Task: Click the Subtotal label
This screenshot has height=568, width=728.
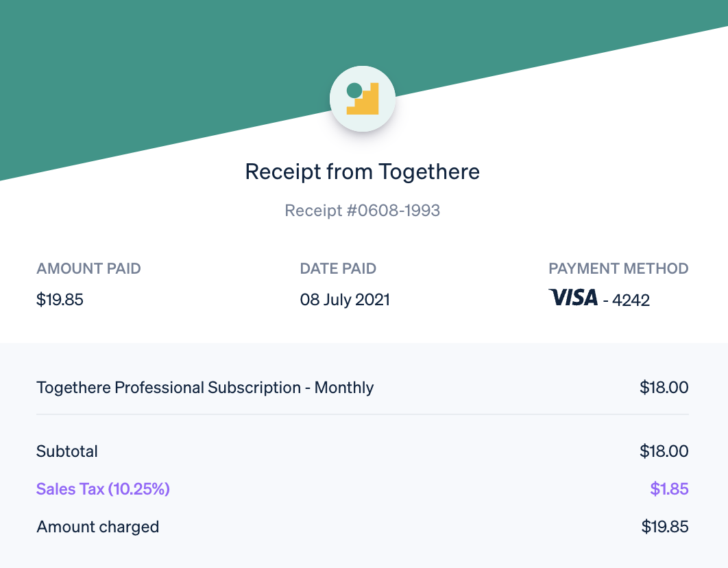Action: point(67,451)
